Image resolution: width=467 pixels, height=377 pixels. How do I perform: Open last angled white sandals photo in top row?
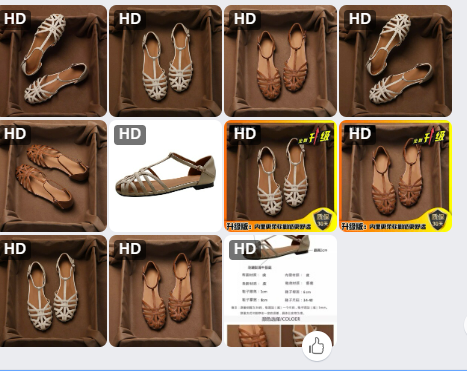(395, 61)
